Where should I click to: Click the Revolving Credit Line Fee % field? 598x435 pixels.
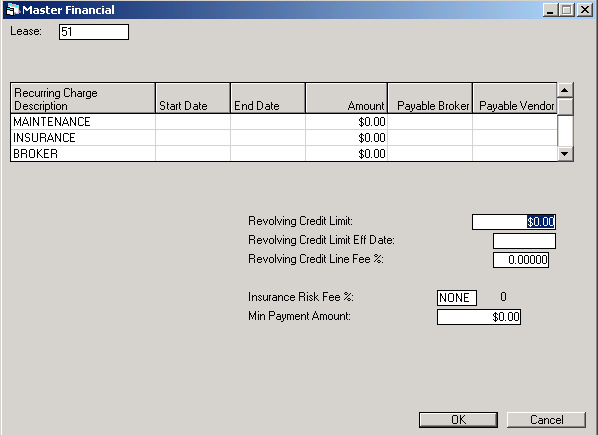(521, 260)
